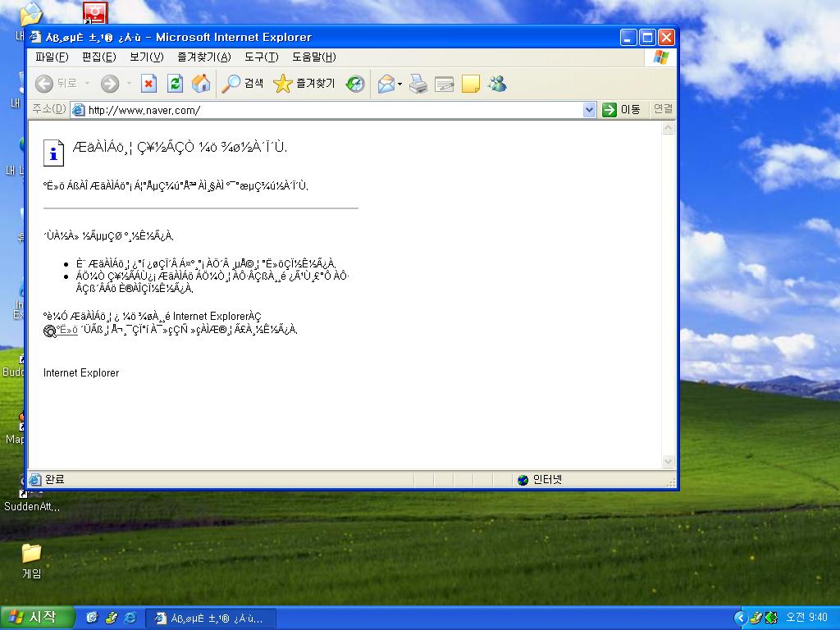
Task: Click the yellow note Discuss icon
Action: point(470,84)
